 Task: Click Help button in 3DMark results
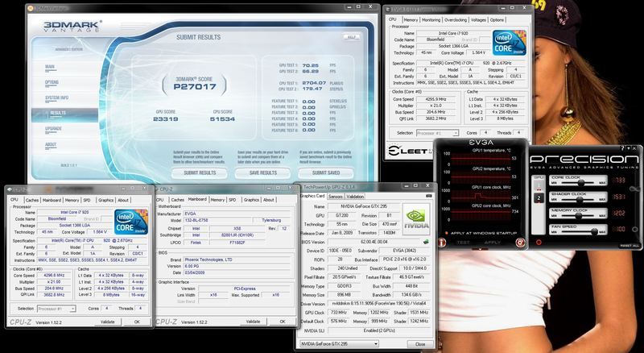352,36
